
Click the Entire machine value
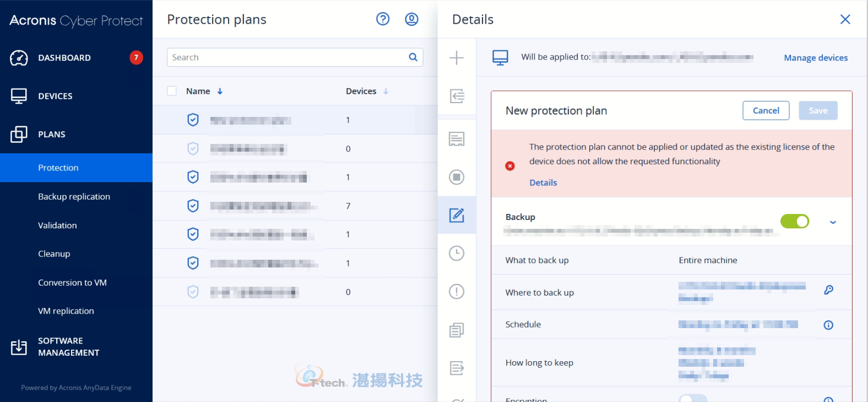(708, 260)
